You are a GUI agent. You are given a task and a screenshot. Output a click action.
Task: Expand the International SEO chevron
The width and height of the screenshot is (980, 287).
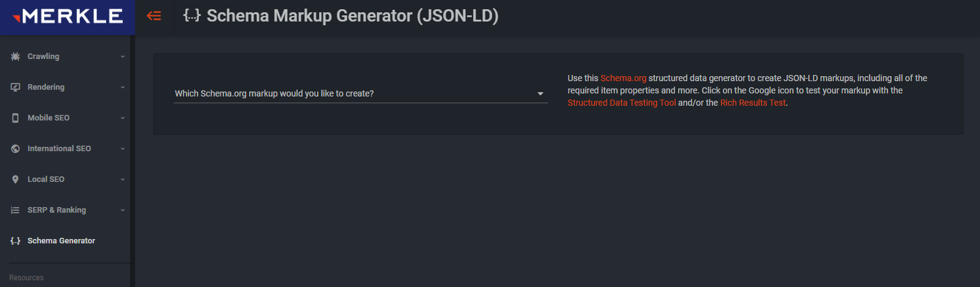click(123, 149)
